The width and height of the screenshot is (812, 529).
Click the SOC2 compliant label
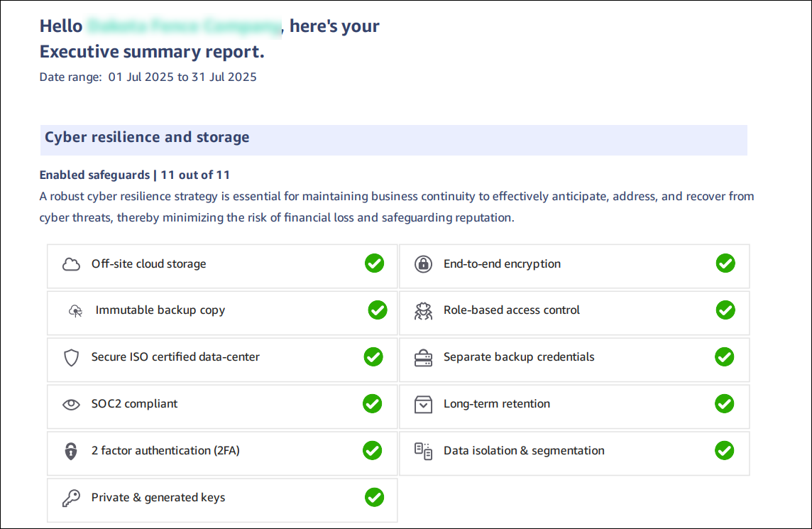click(x=134, y=404)
